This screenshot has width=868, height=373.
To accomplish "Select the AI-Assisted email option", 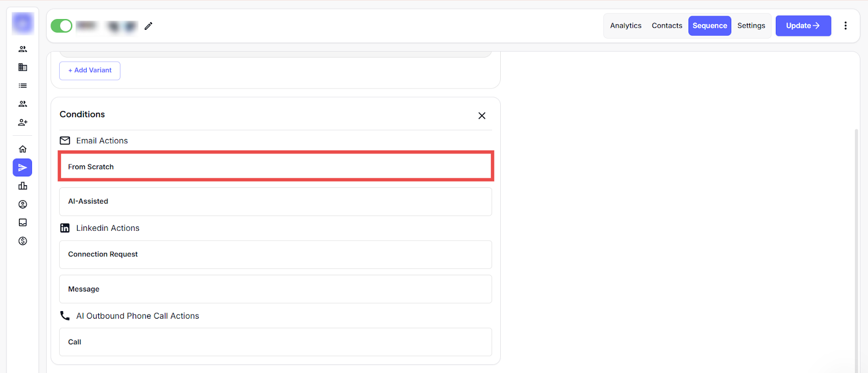I will [275, 201].
